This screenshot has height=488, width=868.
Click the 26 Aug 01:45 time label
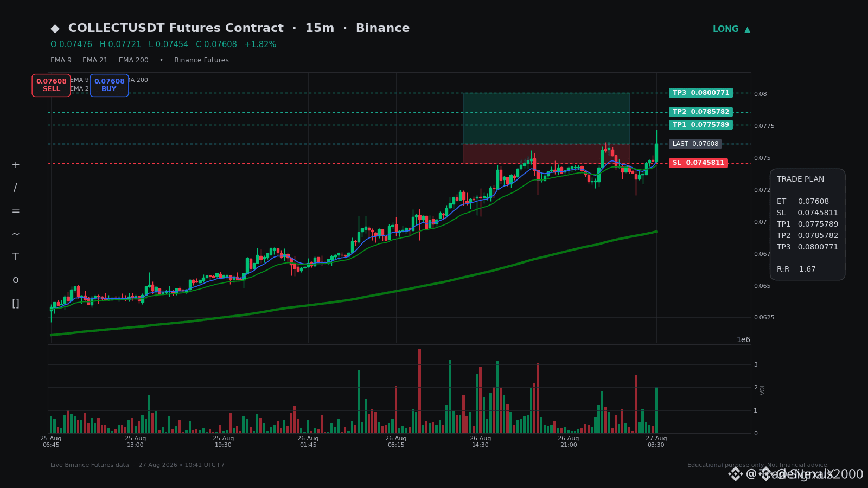click(308, 442)
